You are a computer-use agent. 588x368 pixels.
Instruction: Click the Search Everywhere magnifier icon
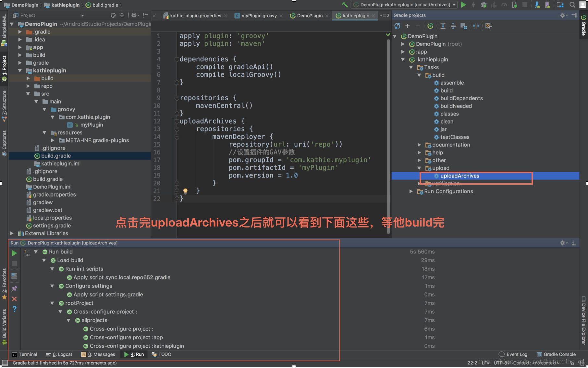(x=572, y=5)
